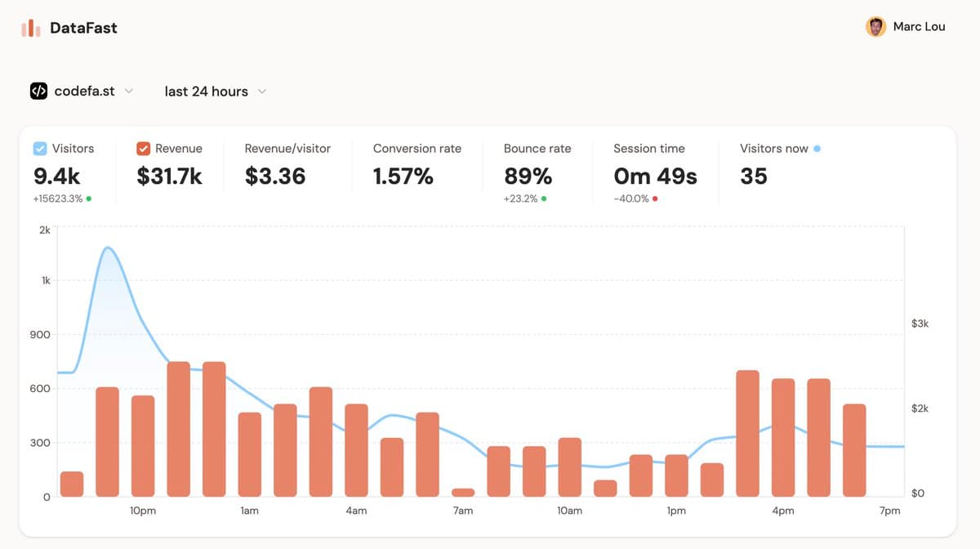Open Marc Lou's profile avatar
The height and width of the screenshot is (549, 980).
pos(876,27)
